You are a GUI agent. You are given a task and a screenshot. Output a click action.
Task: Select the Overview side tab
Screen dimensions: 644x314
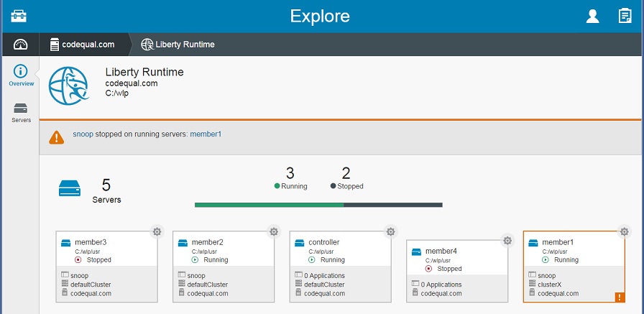click(x=21, y=75)
